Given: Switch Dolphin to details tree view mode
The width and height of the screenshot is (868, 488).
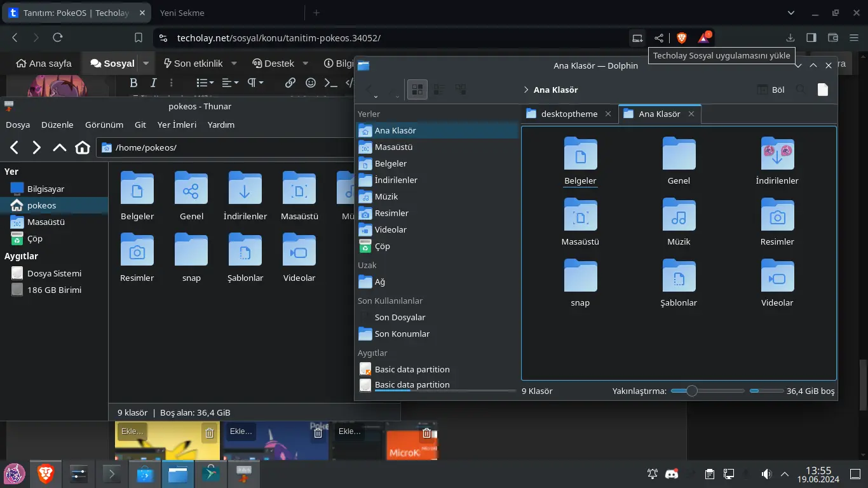Looking at the screenshot, I should click(x=461, y=90).
